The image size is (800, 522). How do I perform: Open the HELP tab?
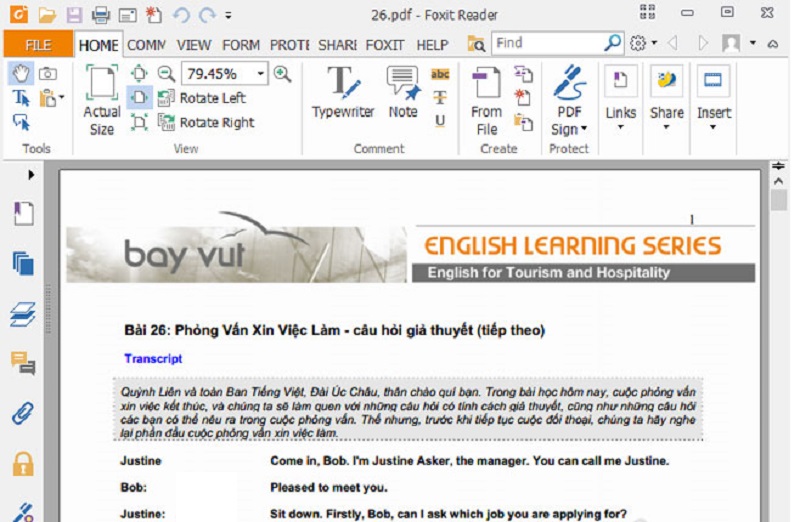[x=432, y=45]
